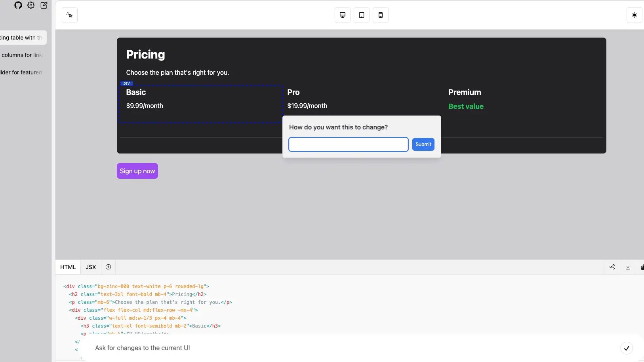Open the settings gear icon
This screenshot has width=644, height=362.
point(31,6)
